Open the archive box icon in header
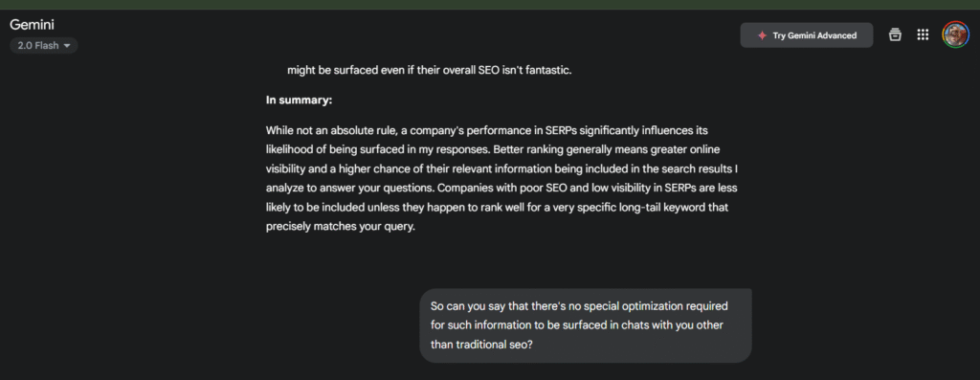Screen dimensions: 980x380 coord(895,35)
